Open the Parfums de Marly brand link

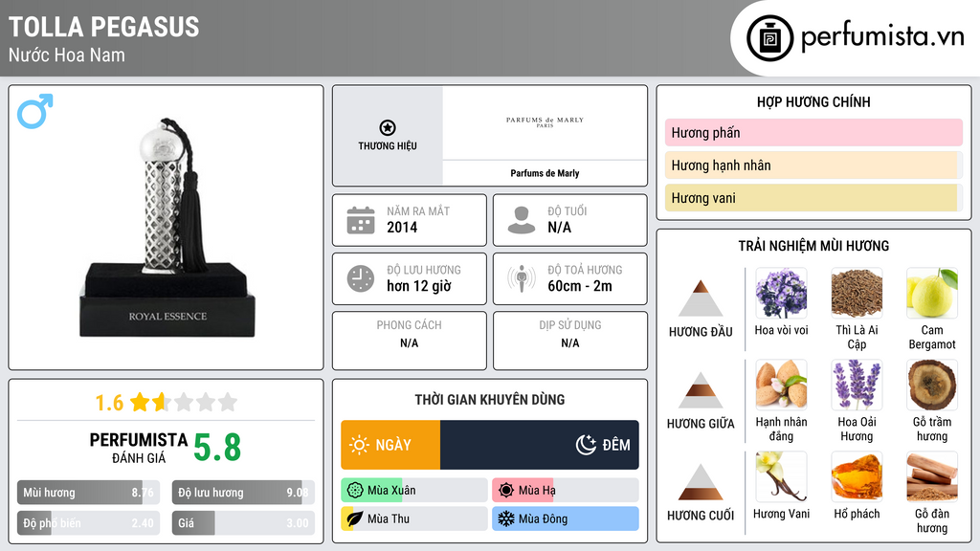545,173
